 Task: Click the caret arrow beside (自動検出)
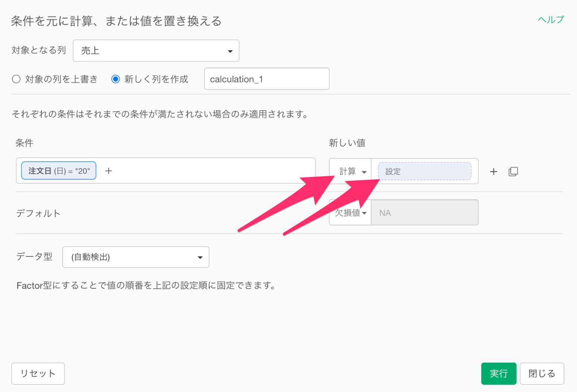click(200, 257)
